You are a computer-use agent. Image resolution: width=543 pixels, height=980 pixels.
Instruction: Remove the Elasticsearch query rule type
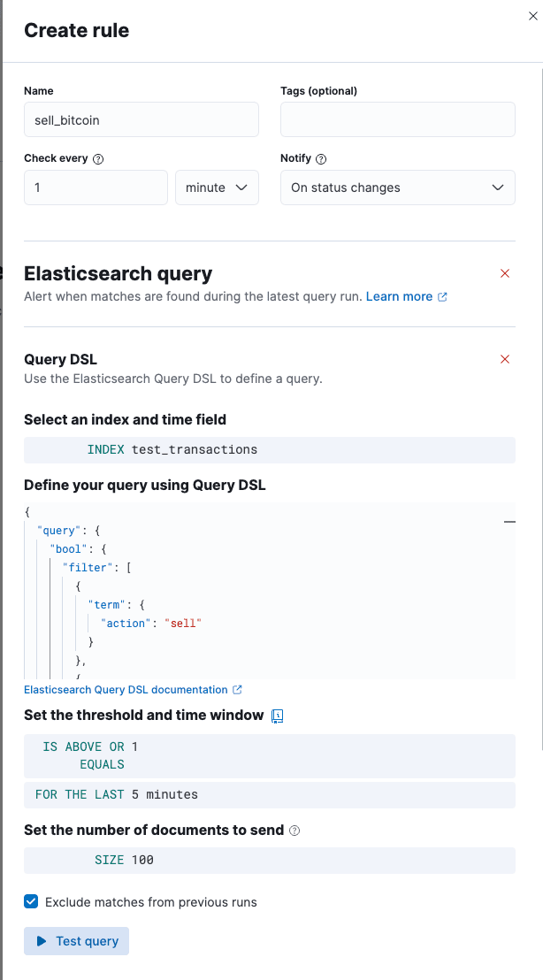(505, 273)
